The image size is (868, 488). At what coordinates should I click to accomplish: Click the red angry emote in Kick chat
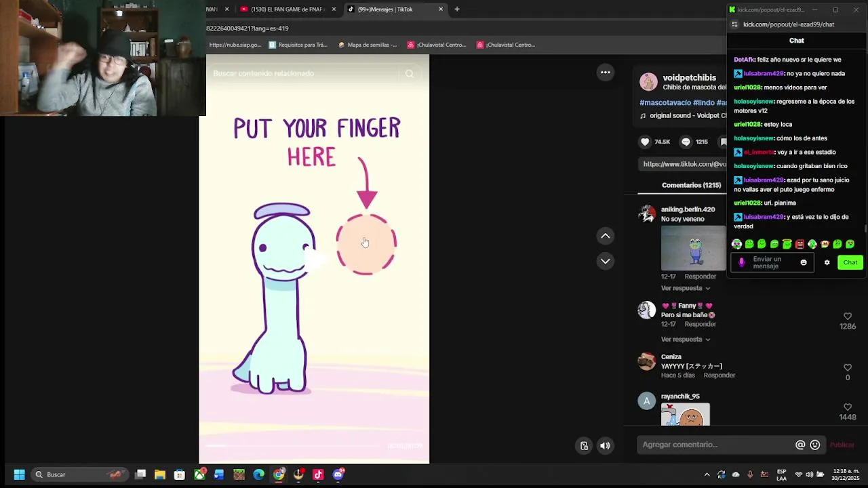coord(800,244)
